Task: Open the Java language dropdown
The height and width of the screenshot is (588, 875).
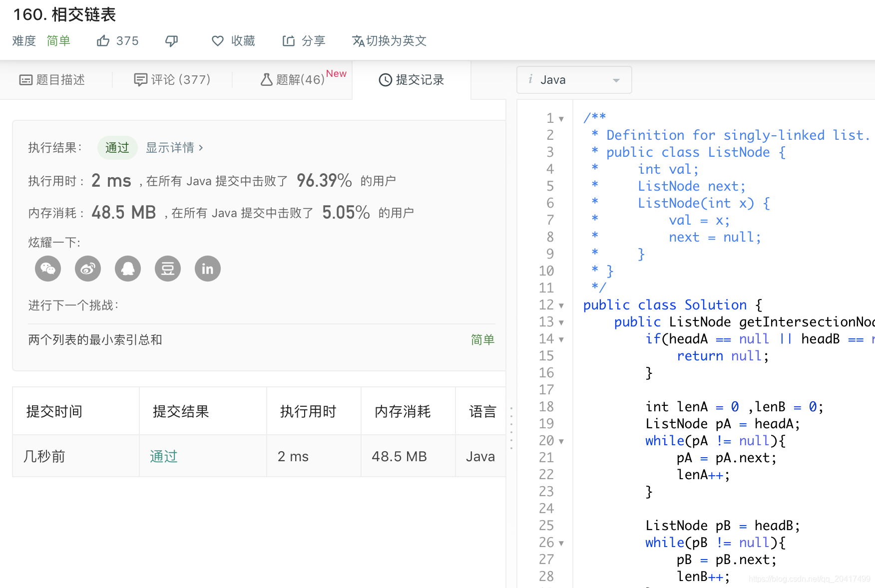Action: (x=573, y=79)
